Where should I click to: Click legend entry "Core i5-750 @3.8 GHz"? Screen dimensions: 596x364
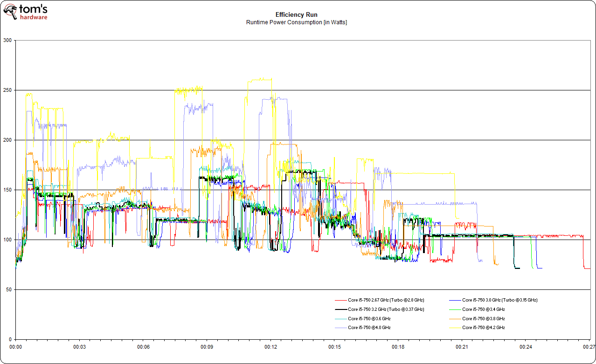coord(484,319)
